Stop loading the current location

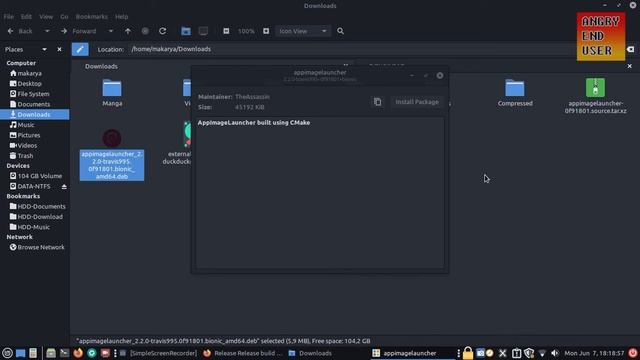tap(145, 31)
